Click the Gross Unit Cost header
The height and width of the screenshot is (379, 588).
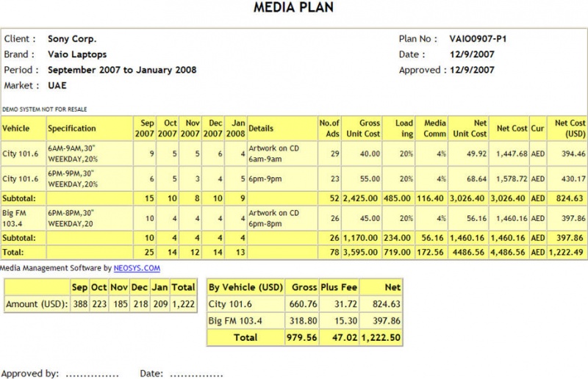(x=363, y=129)
